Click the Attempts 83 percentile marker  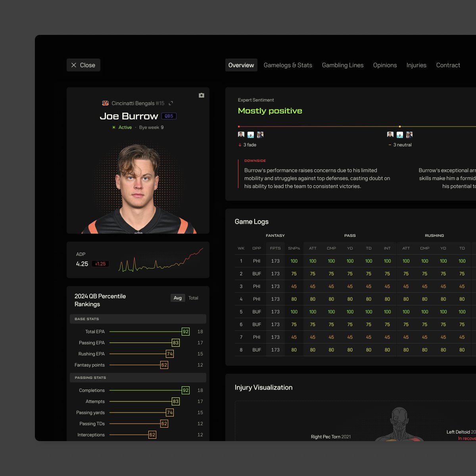[x=176, y=401]
